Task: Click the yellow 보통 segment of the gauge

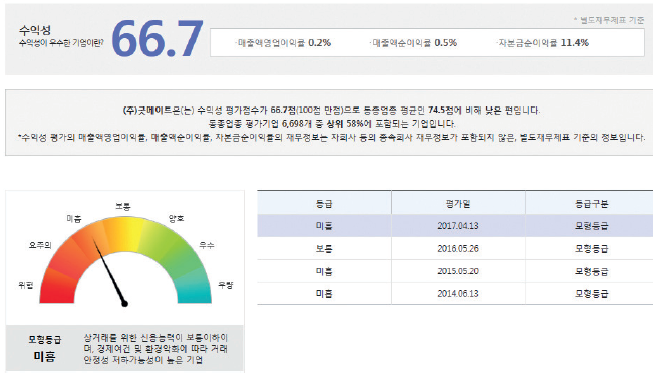Action: click(124, 234)
